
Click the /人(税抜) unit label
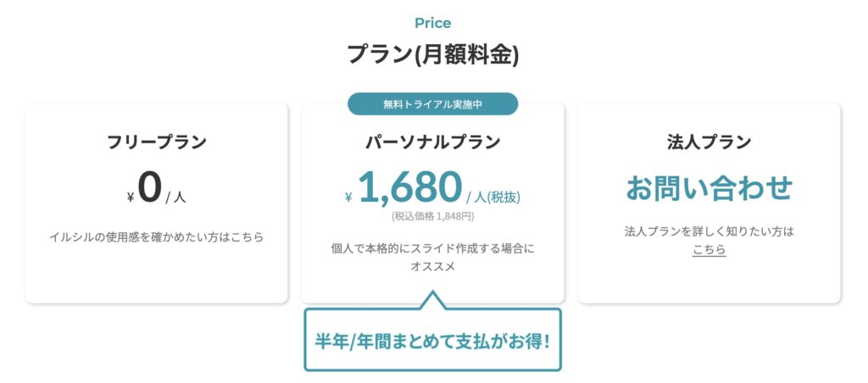pos(493,197)
